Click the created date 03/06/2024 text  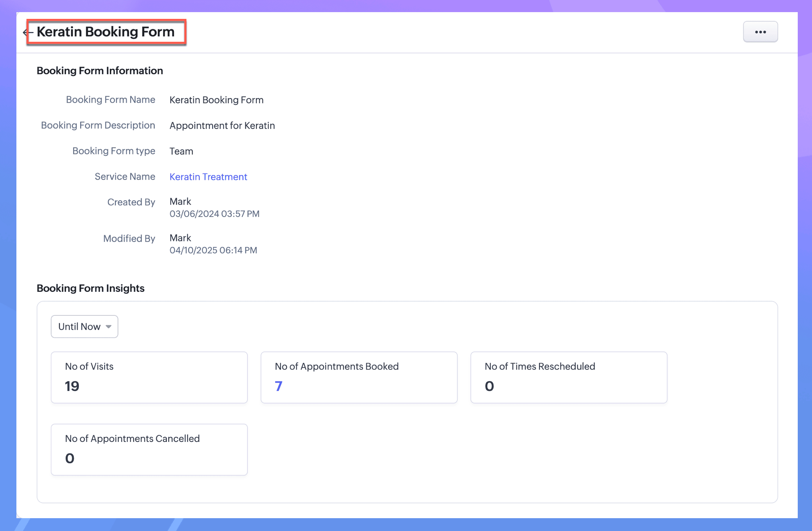point(214,214)
